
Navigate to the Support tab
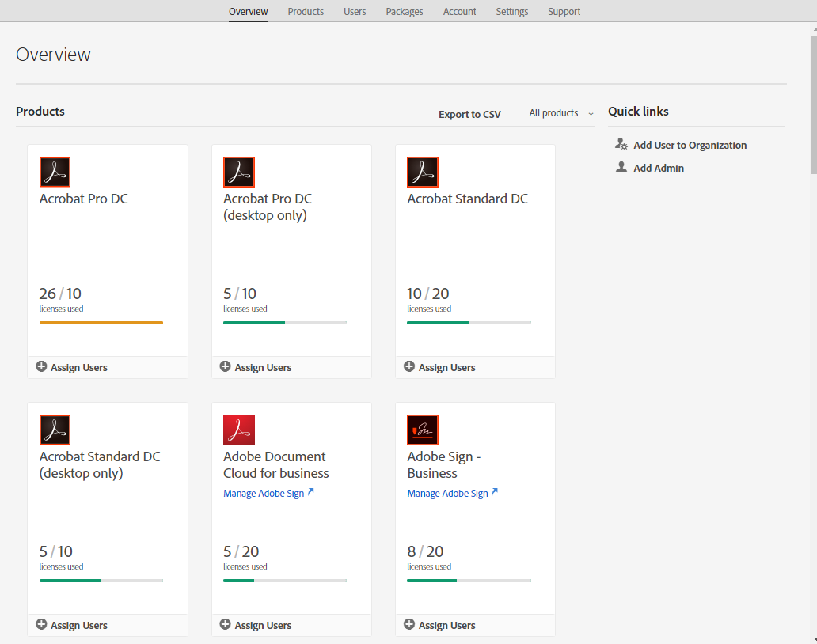pyautogui.click(x=564, y=11)
